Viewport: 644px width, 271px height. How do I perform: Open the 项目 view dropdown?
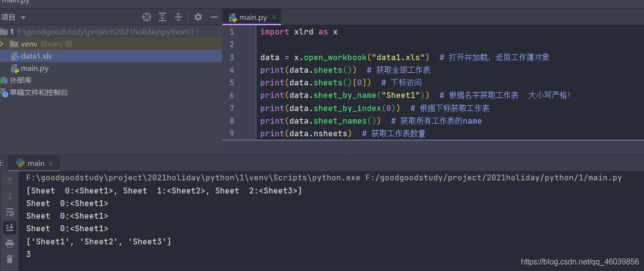[13, 17]
